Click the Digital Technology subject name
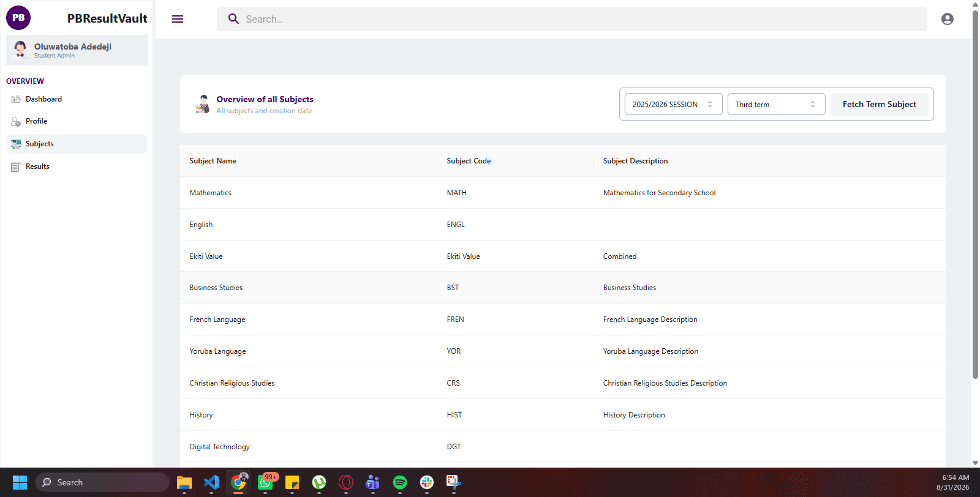Viewport: 980px width, 497px height. tap(219, 447)
